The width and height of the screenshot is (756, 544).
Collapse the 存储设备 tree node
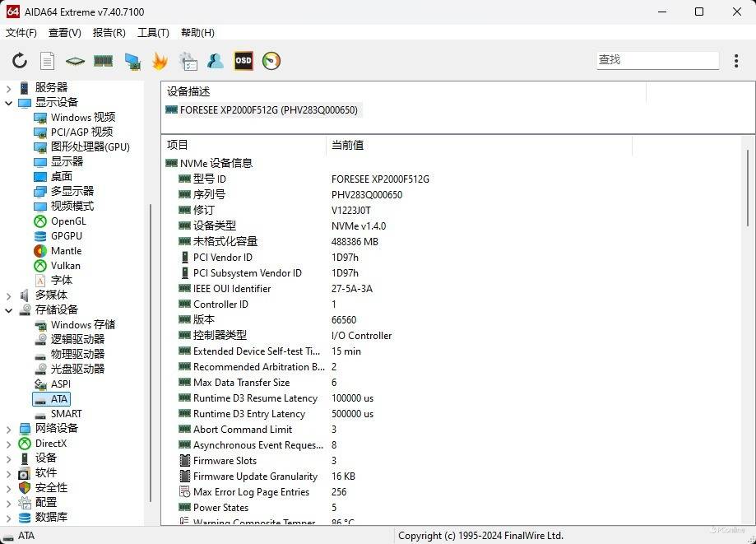click(x=9, y=310)
